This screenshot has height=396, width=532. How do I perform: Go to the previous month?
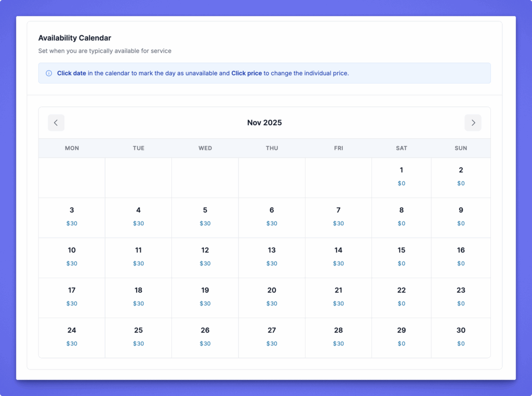pos(56,123)
